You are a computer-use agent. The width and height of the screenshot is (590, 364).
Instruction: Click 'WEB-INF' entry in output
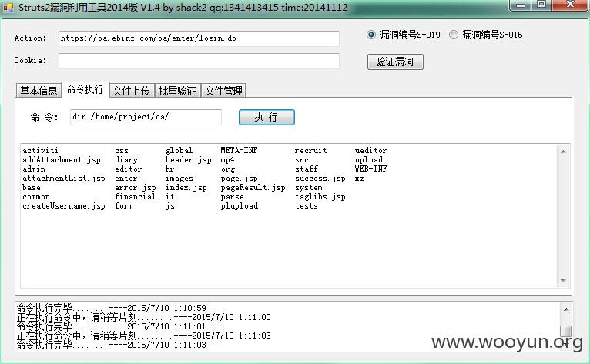coord(370,169)
